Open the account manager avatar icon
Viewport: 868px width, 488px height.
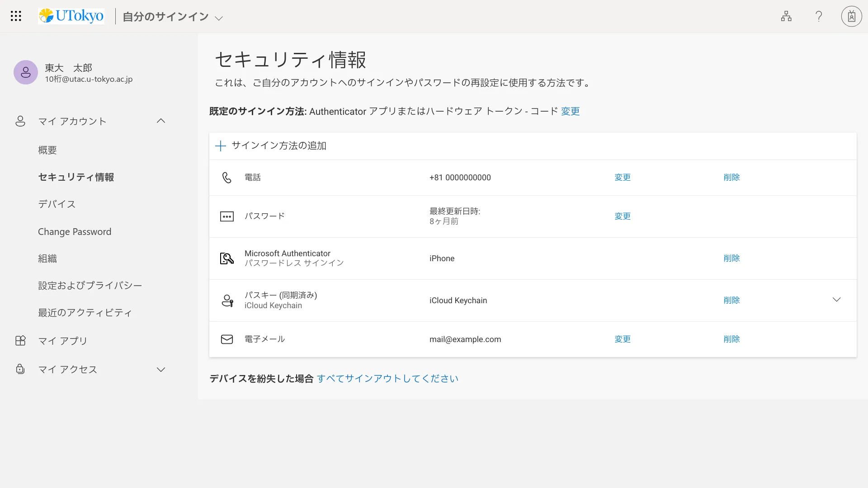(x=851, y=16)
